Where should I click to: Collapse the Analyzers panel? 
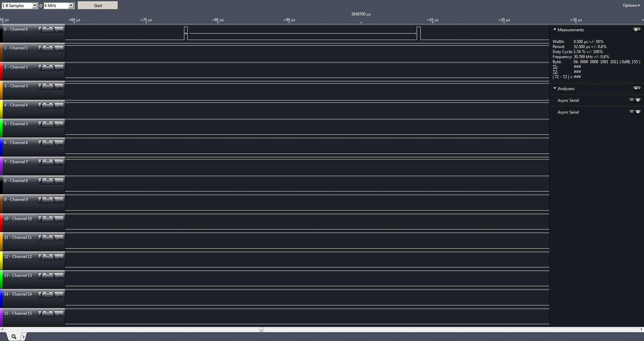(x=555, y=88)
